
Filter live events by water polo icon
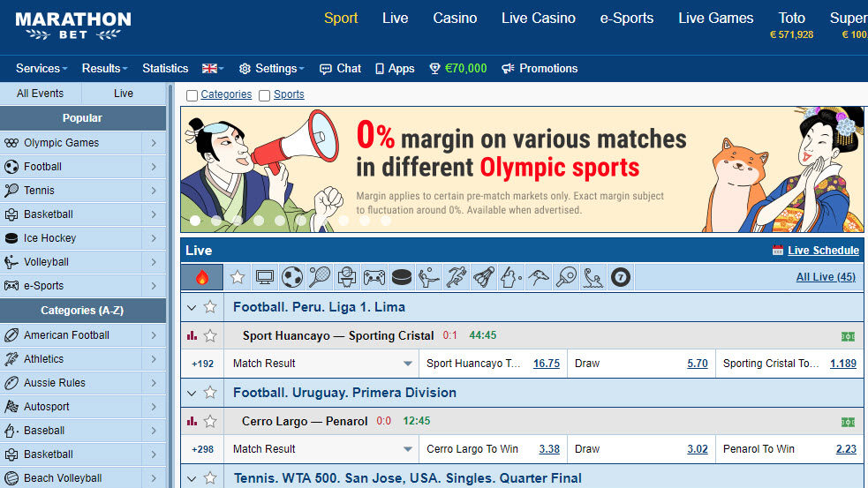coord(593,277)
